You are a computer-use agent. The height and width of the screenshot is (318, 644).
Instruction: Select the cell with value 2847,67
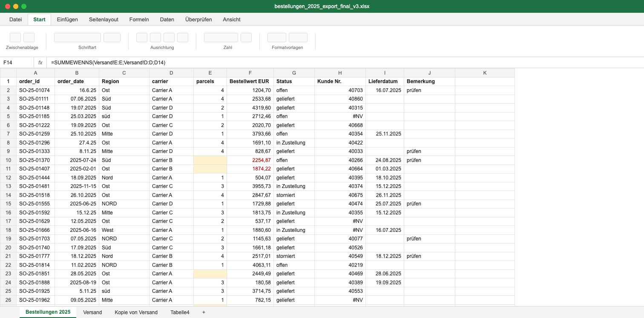click(x=250, y=195)
